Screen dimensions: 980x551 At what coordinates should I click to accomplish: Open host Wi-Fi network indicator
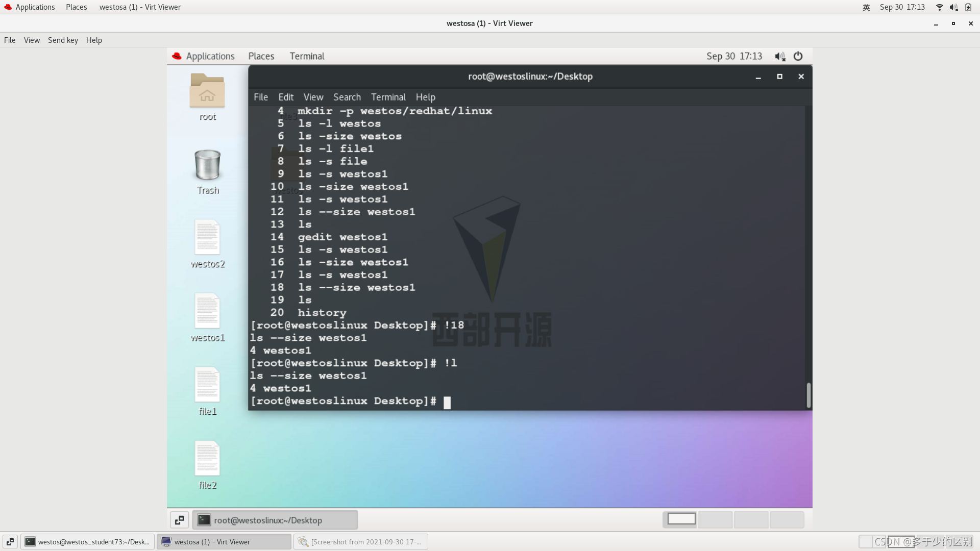coord(939,7)
